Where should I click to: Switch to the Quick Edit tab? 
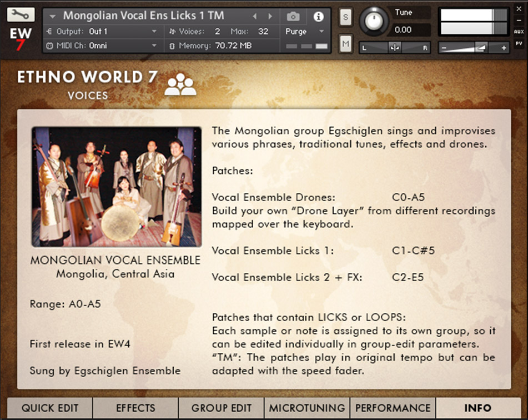50,408
